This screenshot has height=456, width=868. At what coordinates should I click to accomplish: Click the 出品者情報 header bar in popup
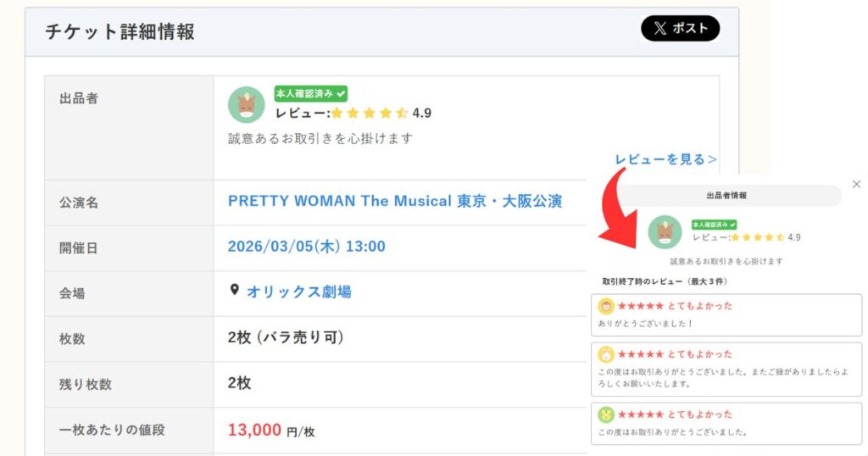click(726, 195)
